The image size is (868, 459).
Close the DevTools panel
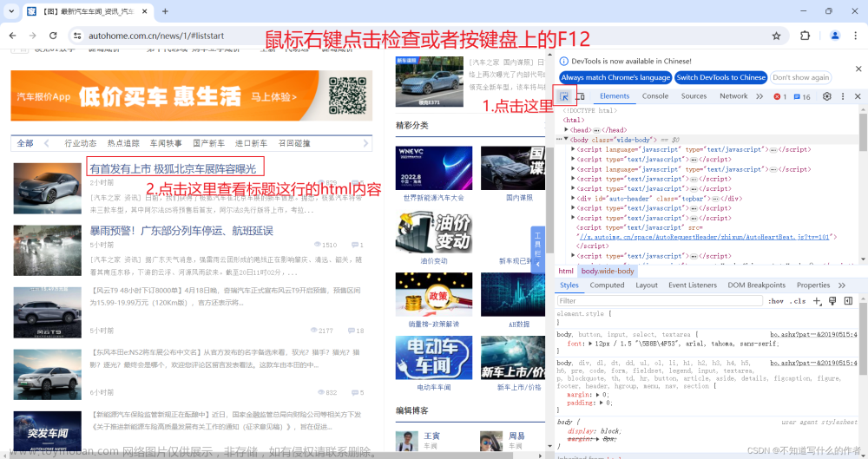point(858,96)
